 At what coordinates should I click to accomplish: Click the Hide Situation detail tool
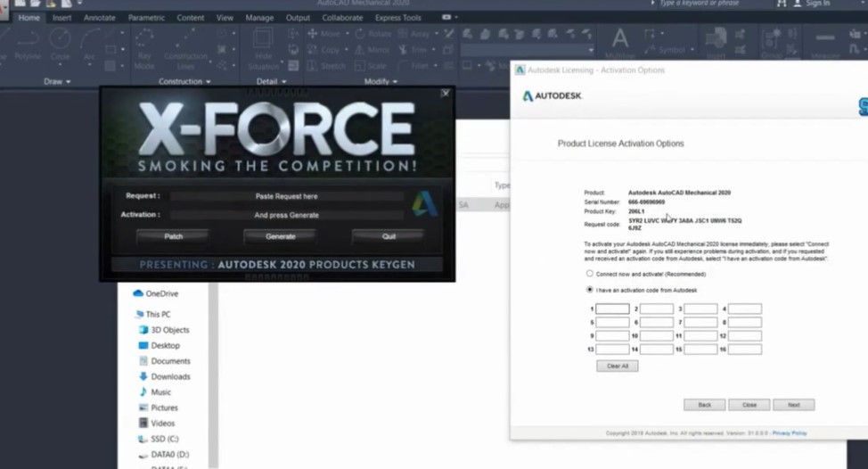[264, 50]
